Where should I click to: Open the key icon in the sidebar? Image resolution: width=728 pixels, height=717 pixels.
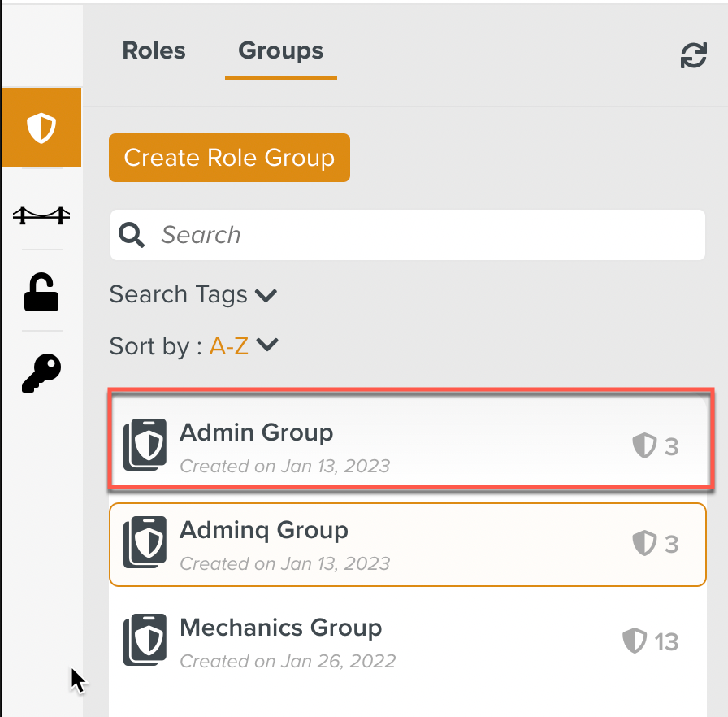point(41,373)
